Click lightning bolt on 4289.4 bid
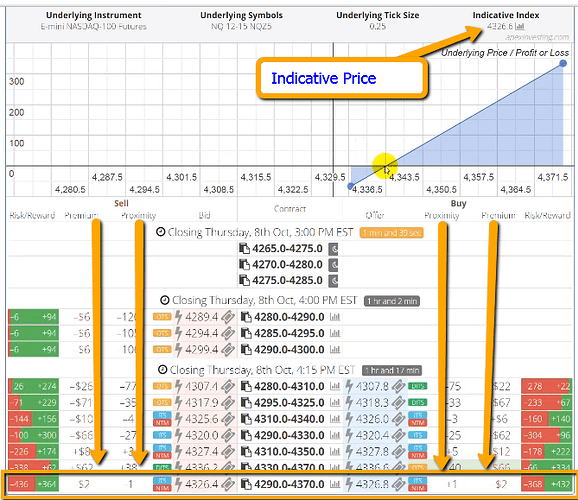 point(178,317)
